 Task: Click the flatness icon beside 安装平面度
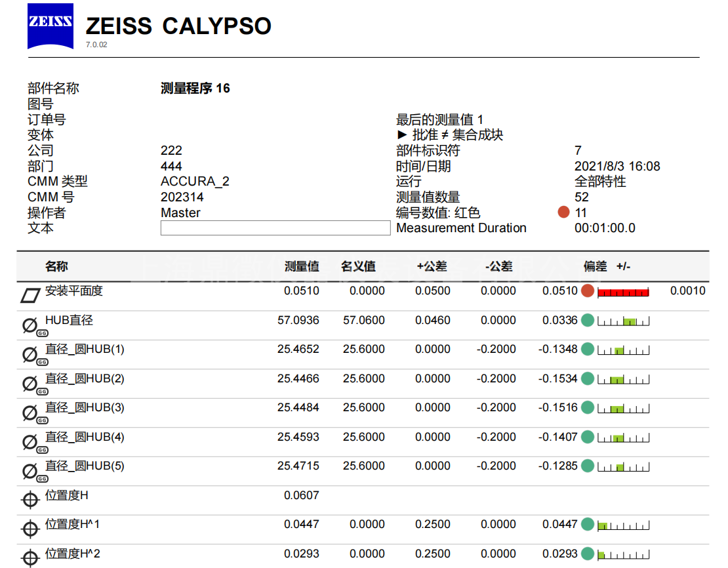[x=30, y=296]
